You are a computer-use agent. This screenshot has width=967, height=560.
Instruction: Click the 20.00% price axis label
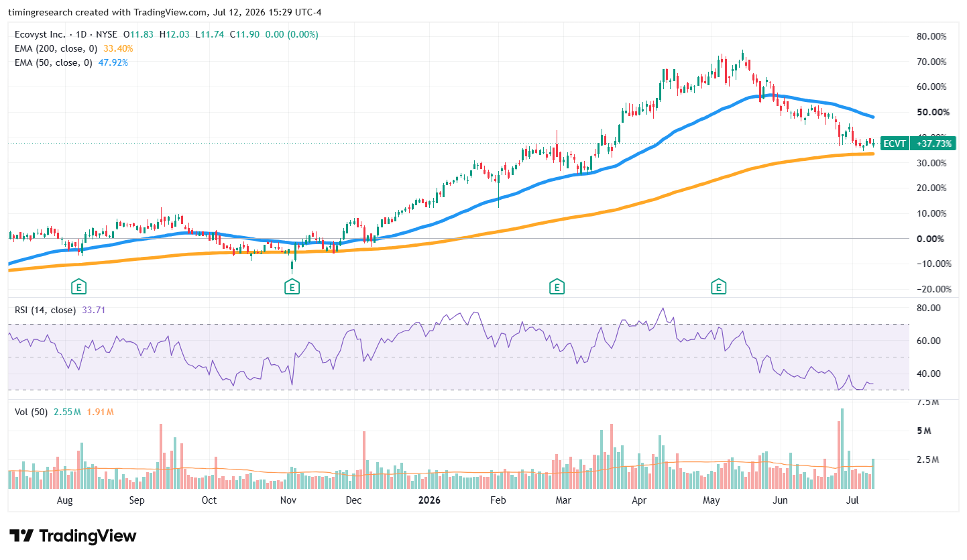click(932, 188)
